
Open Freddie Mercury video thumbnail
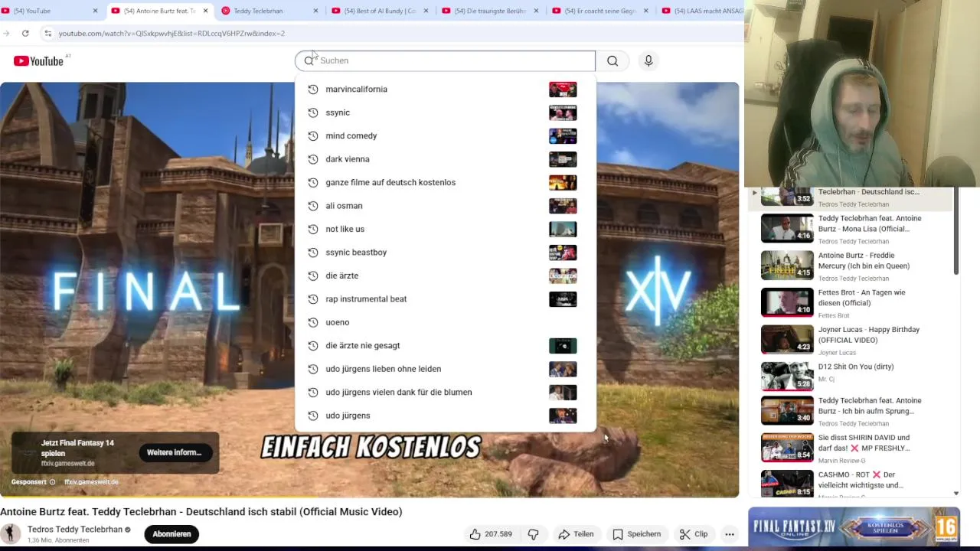coord(787,266)
